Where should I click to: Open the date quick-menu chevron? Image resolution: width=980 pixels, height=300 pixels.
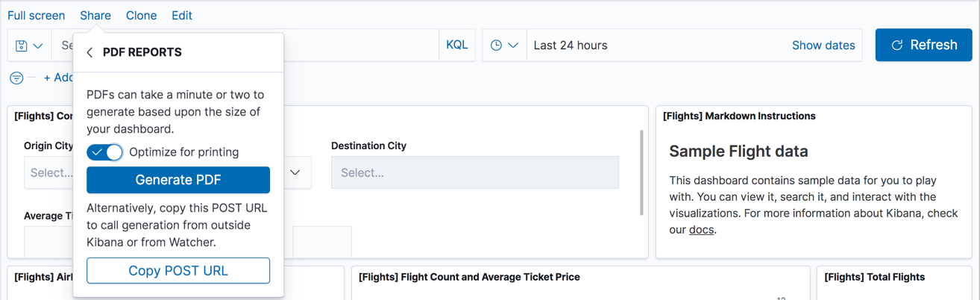[x=513, y=46]
